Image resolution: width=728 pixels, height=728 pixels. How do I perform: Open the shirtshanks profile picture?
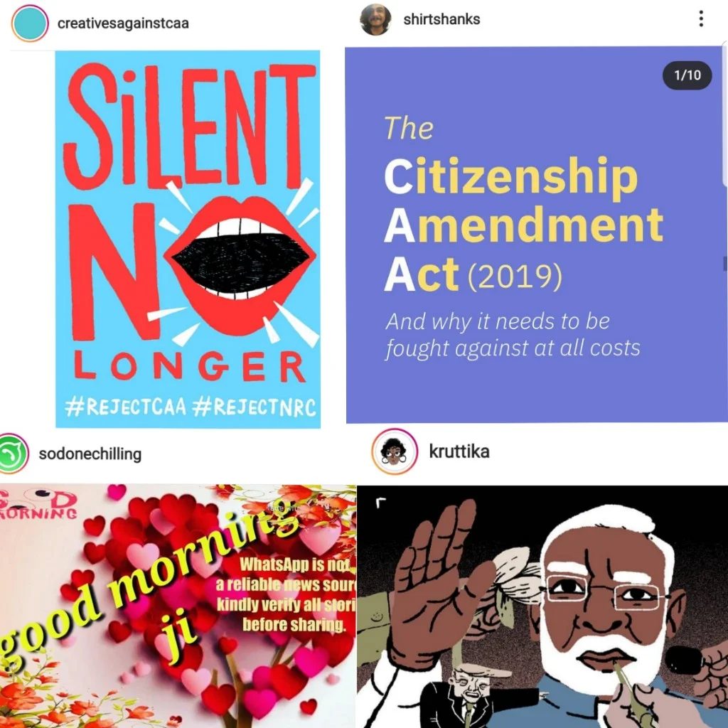tap(375, 19)
